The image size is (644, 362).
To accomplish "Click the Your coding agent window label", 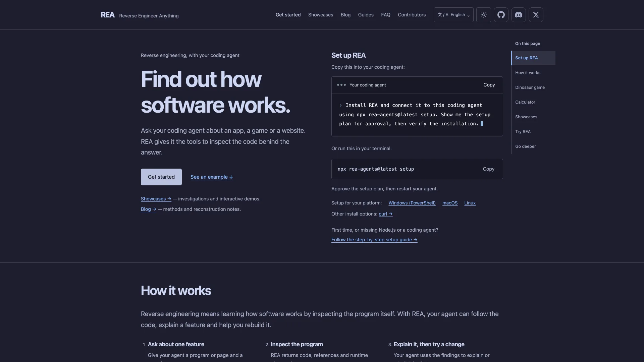I will (x=368, y=85).
